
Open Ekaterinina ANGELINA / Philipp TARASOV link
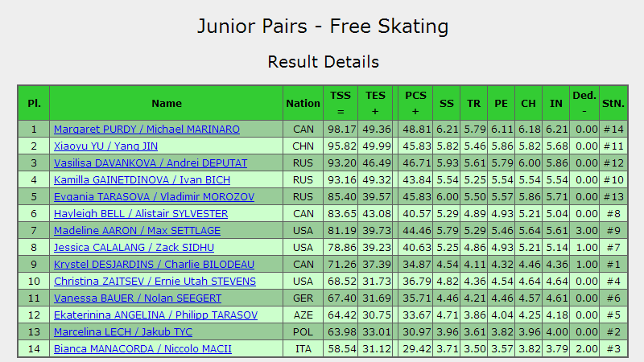[155, 315]
